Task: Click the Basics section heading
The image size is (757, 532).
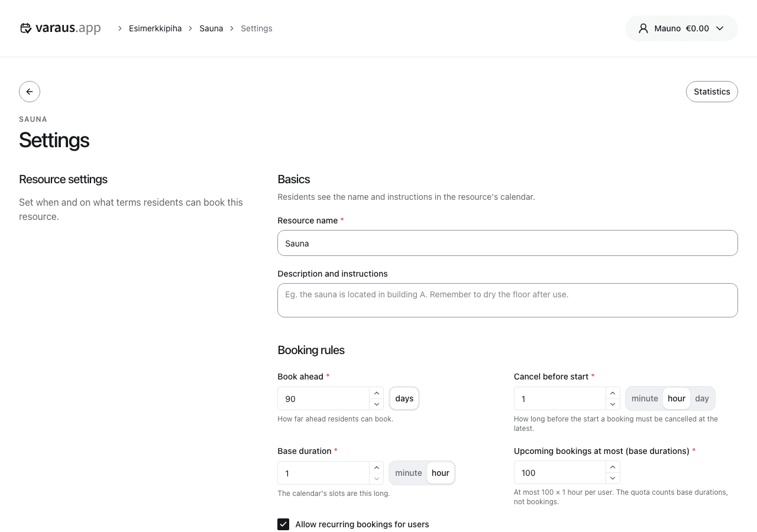Action: pos(294,179)
